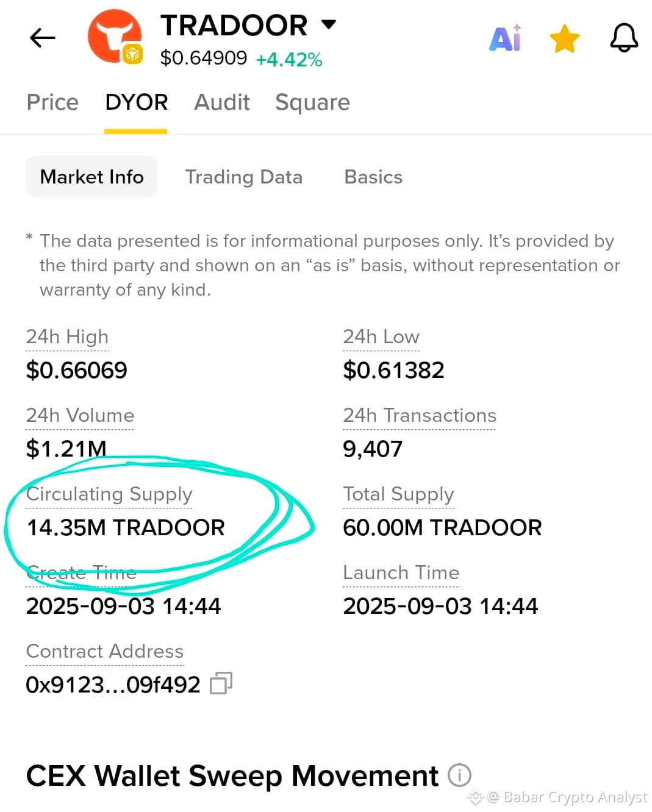The width and height of the screenshot is (652, 812).
Task: Tap the Contract Address label
Action: (x=105, y=652)
